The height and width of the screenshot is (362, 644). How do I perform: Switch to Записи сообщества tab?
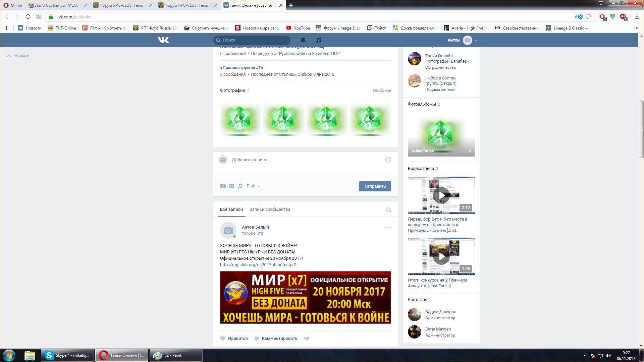[270, 209]
